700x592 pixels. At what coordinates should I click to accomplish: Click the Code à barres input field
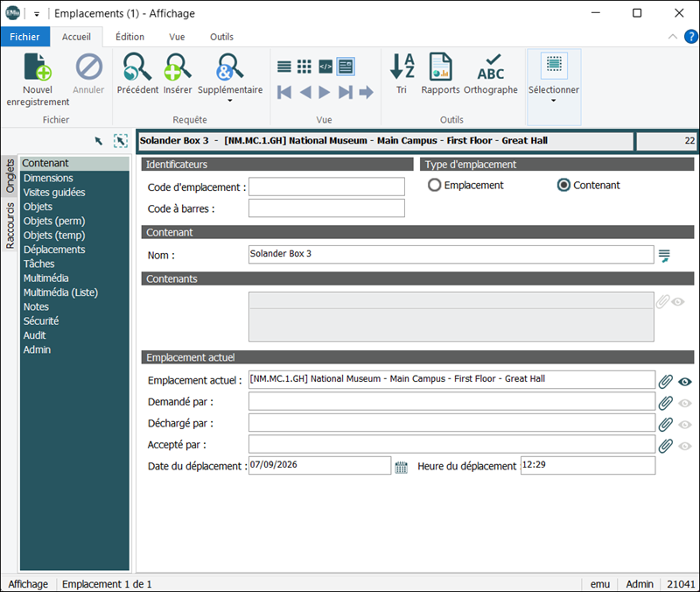[326, 208]
